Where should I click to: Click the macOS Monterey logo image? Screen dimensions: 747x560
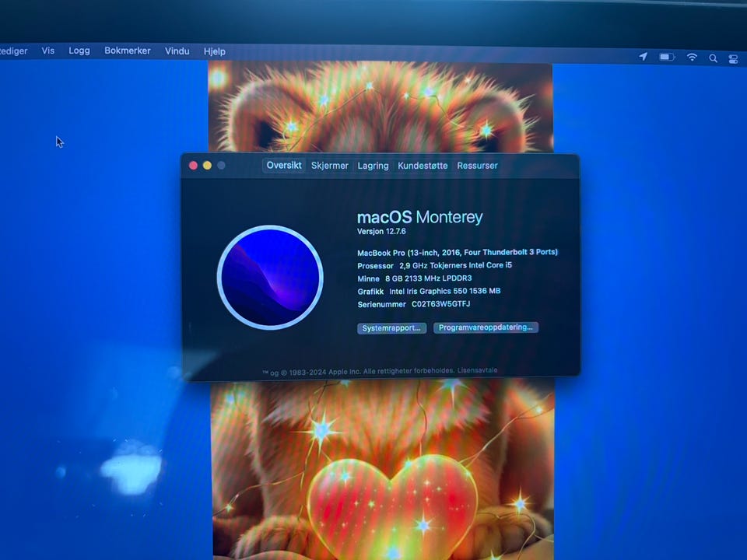(x=270, y=277)
